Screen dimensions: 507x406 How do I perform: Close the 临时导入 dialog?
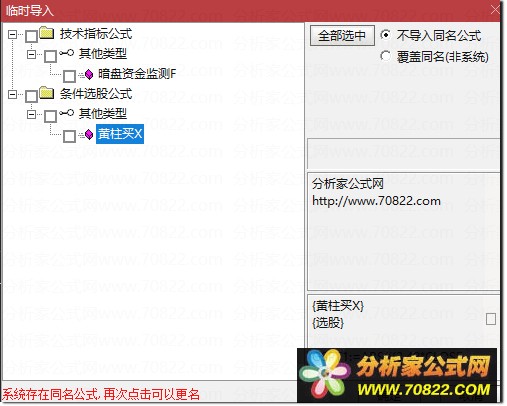pos(496,10)
